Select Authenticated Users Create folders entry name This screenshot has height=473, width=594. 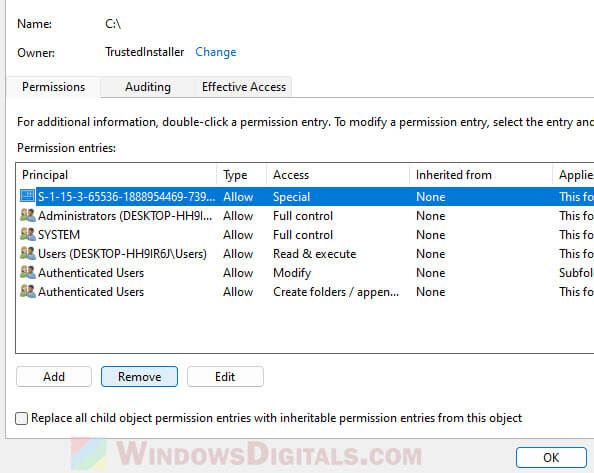coord(91,291)
